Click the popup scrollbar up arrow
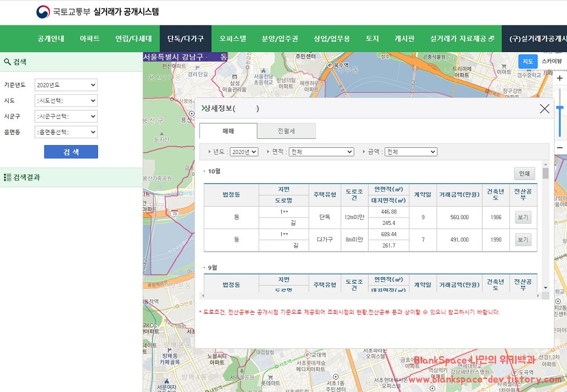Screen dimensions: 567x392 pos(545,165)
